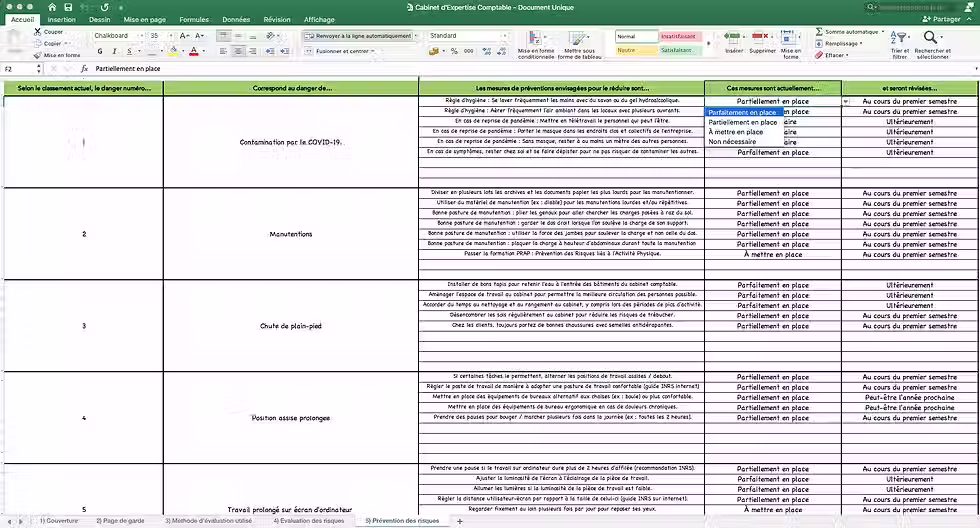Click the fill color bucket icon

tap(174, 51)
